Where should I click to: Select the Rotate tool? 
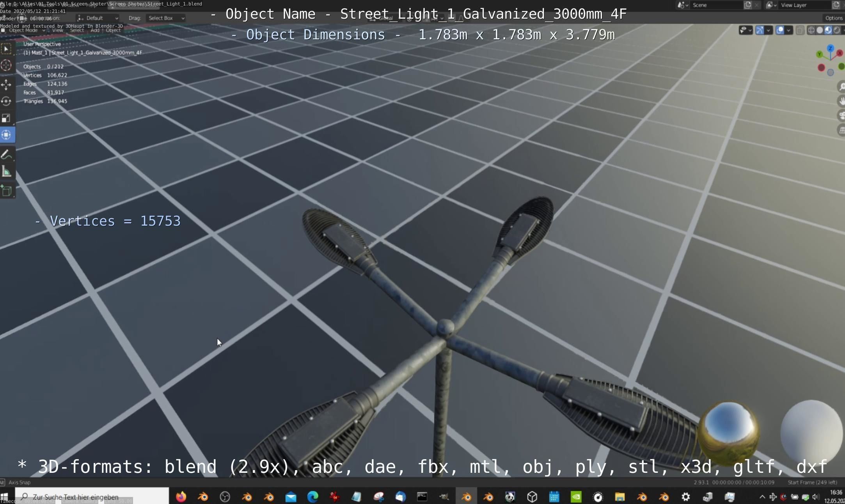[6, 101]
